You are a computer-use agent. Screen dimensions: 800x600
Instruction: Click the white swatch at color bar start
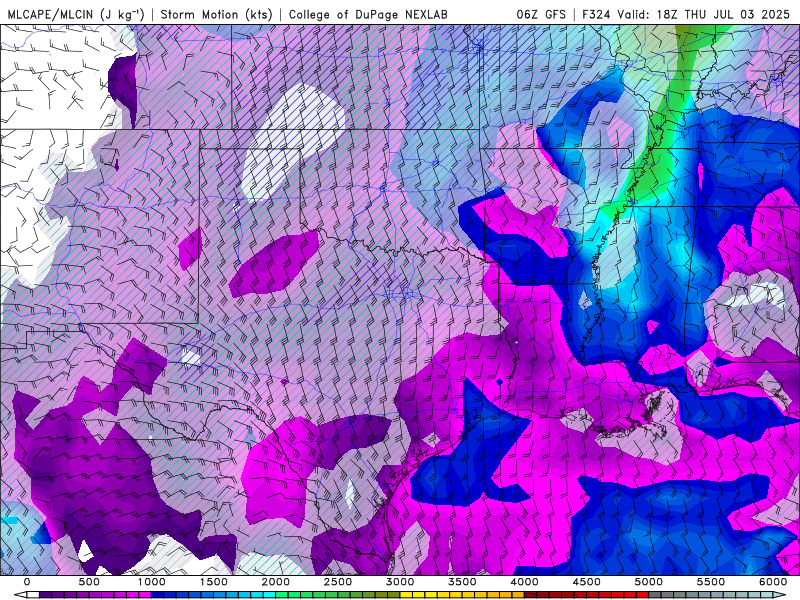click(x=33, y=595)
